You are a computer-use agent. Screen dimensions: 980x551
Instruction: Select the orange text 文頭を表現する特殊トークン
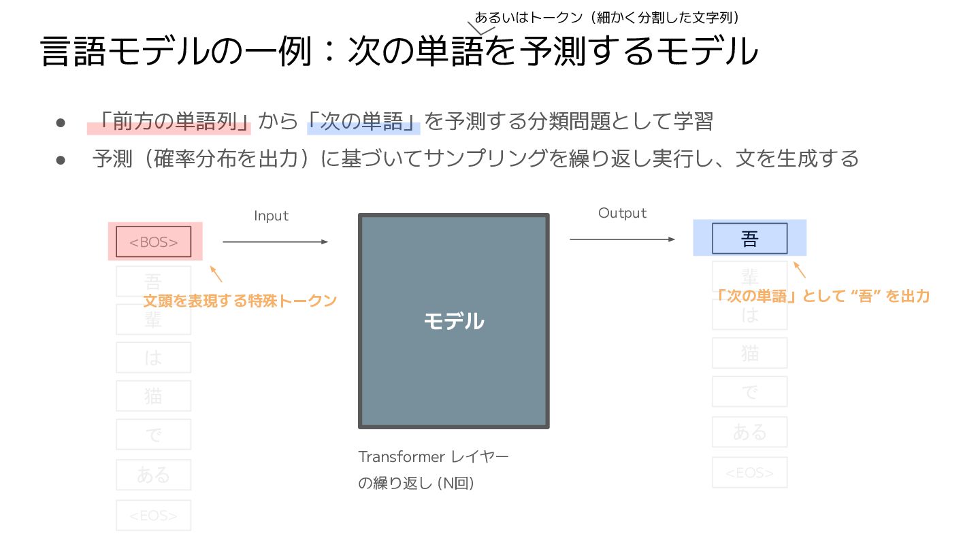[x=240, y=301]
